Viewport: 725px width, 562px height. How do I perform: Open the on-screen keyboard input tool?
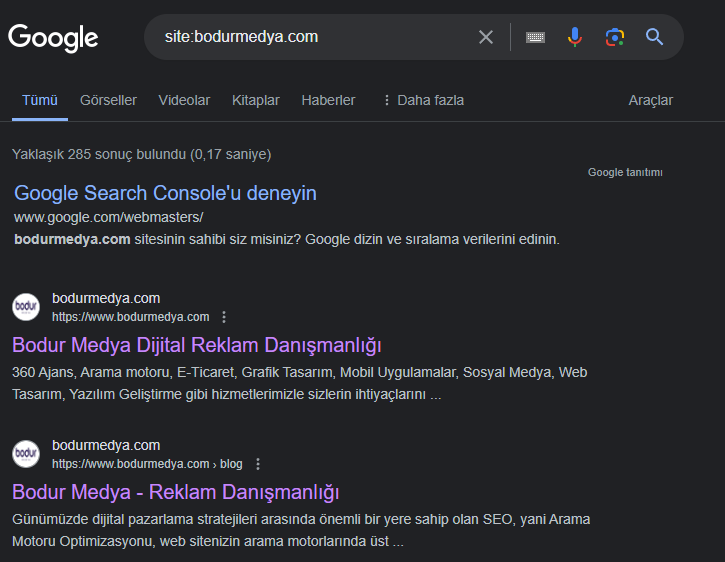535,37
